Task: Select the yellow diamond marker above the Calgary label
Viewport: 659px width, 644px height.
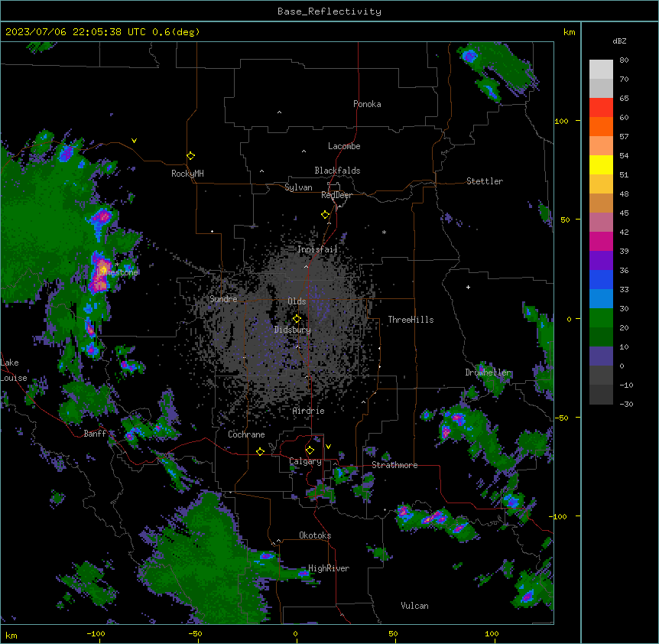Action: click(310, 450)
